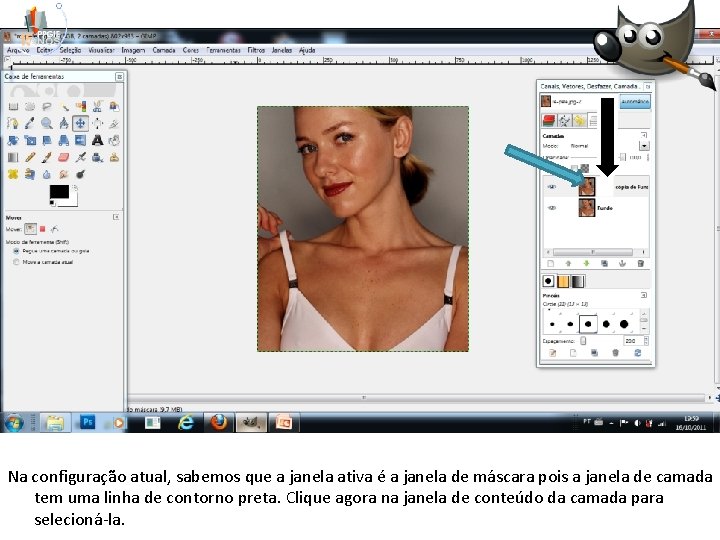Select the Foreground Select tool
Viewport: 720px width, 540px height.
click(114, 107)
